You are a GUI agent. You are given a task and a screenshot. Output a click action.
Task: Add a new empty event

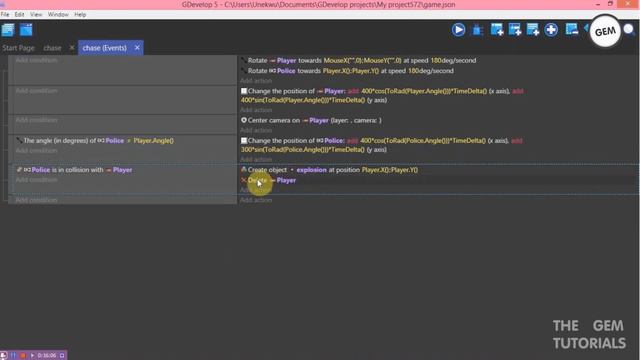(x=497, y=30)
